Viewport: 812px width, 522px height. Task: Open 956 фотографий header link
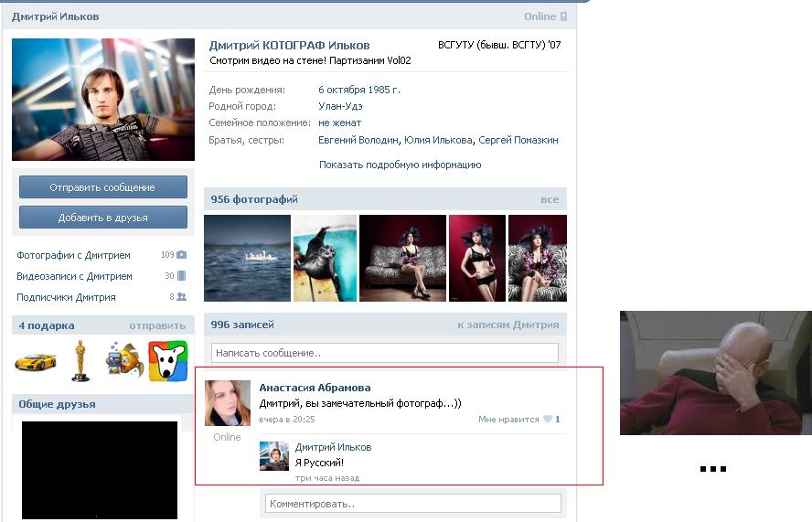coord(254,199)
